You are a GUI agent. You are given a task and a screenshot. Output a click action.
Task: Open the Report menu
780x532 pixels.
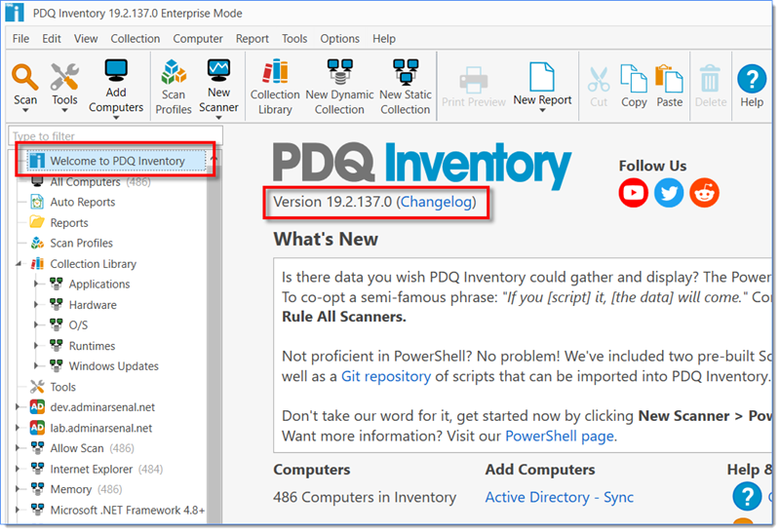pyautogui.click(x=253, y=38)
